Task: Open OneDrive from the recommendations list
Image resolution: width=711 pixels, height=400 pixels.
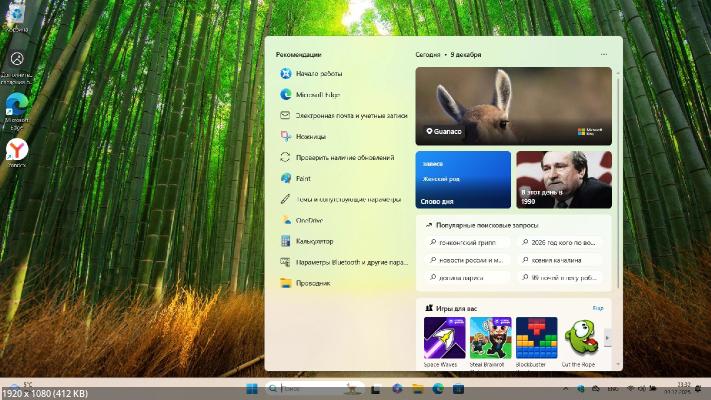Action: pos(308,220)
